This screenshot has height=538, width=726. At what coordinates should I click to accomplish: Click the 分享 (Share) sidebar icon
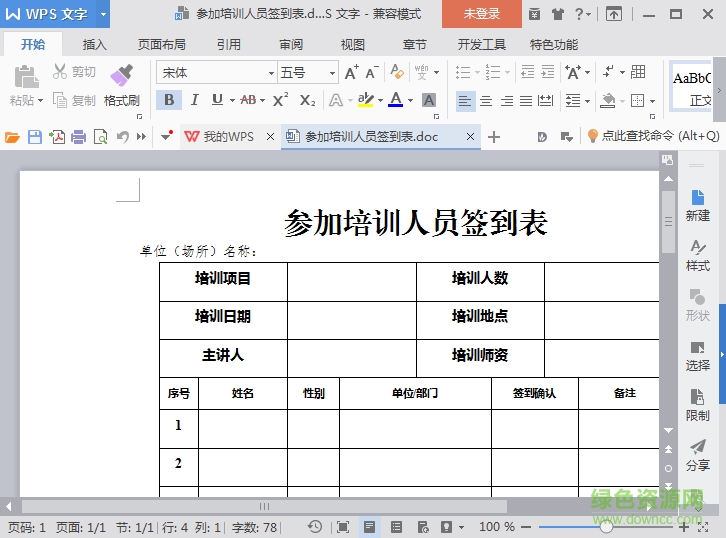tap(697, 455)
